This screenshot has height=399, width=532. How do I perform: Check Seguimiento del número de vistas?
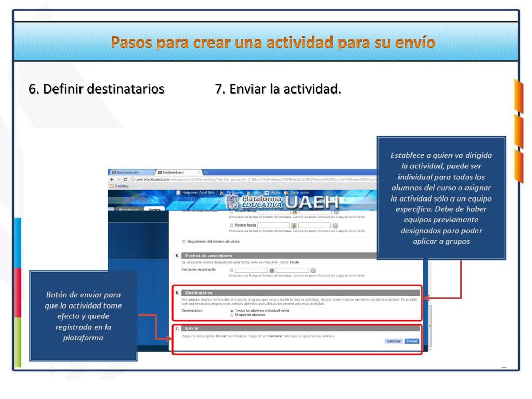[184, 242]
